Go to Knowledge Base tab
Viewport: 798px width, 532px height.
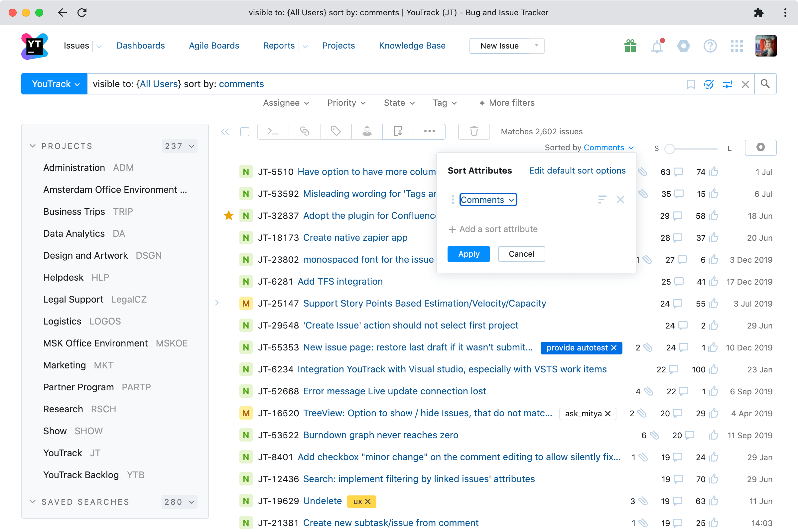pyautogui.click(x=412, y=46)
